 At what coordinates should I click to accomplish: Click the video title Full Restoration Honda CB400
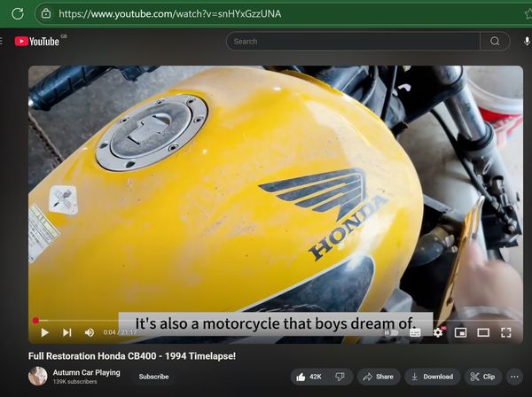132,356
